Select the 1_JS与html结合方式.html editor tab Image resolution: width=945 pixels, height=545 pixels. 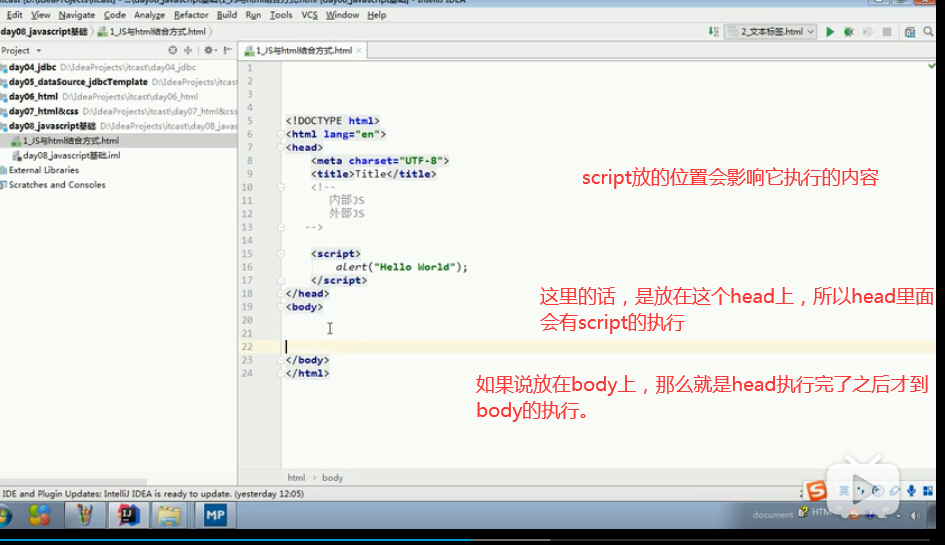pos(304,51)
